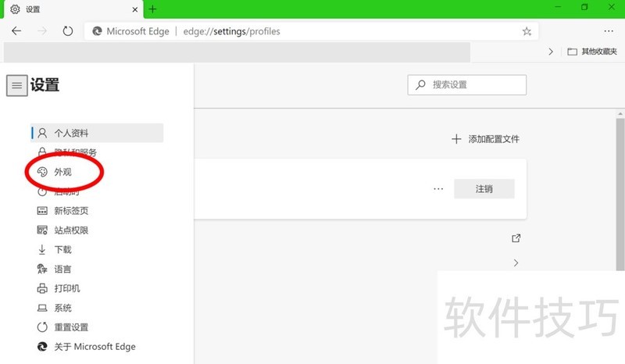This screenshot has width=625, height=364.
Task: Refresh the page with reload button
Action: [68, 31]
